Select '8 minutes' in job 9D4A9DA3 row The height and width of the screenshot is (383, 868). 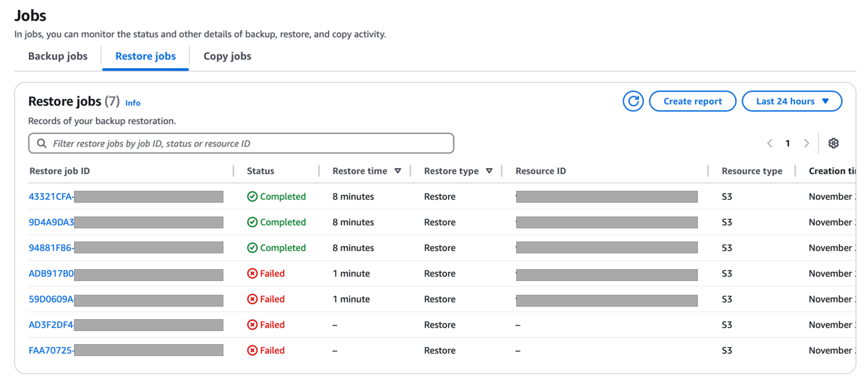click(x=353, y=222)
